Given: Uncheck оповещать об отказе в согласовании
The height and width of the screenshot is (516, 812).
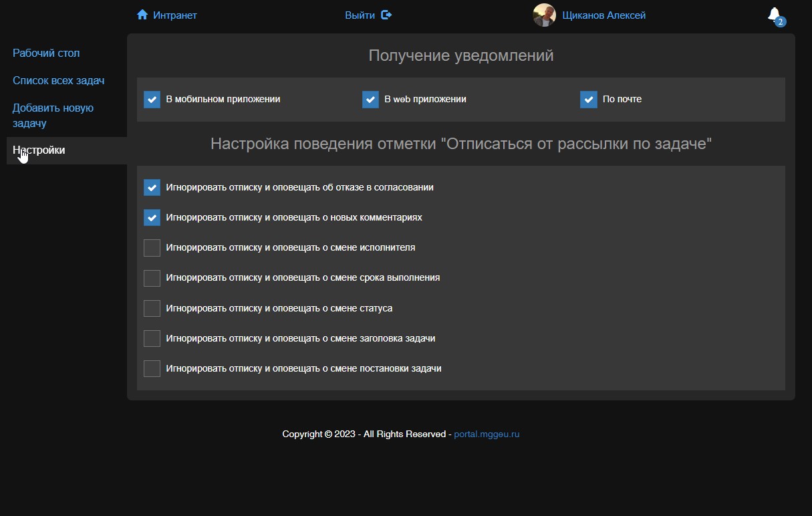Looking at the screenshot, I should [152, 187].
